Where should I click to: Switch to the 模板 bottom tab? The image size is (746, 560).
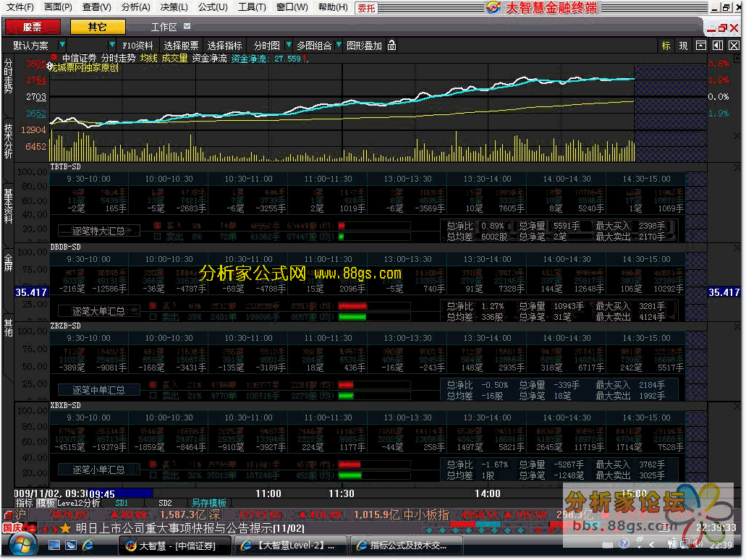pyautogui.click(x=46, y=503)
